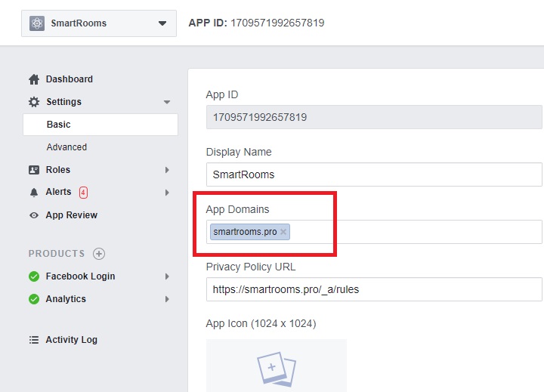Open the App Review page

[x=72, y=215]
